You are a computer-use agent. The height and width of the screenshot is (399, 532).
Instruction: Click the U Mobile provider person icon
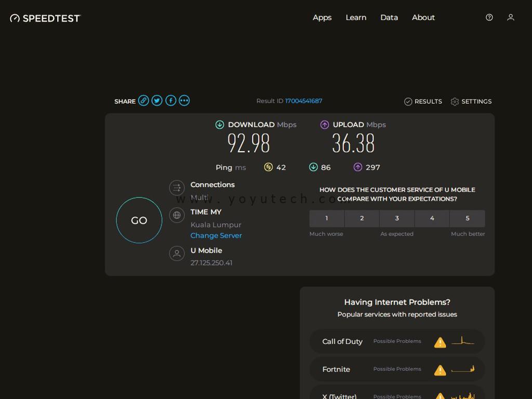coord(177,254)
